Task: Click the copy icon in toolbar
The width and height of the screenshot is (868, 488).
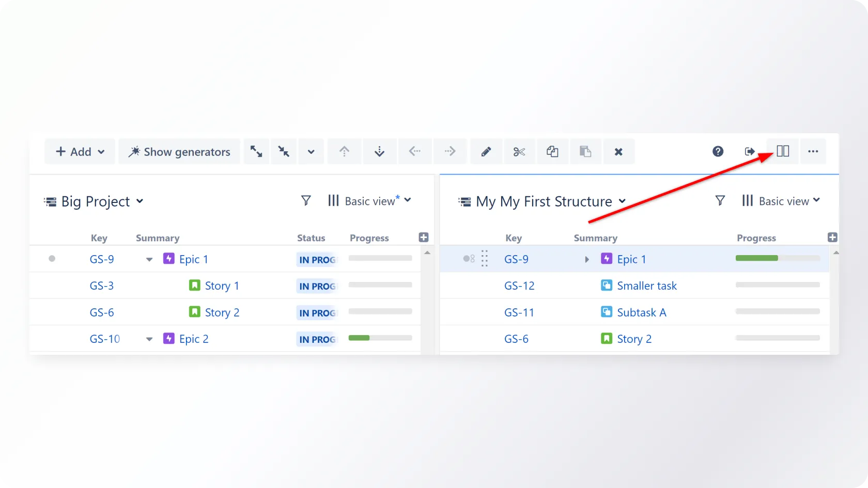Action: pyautogui.click(x=552, y=151)
